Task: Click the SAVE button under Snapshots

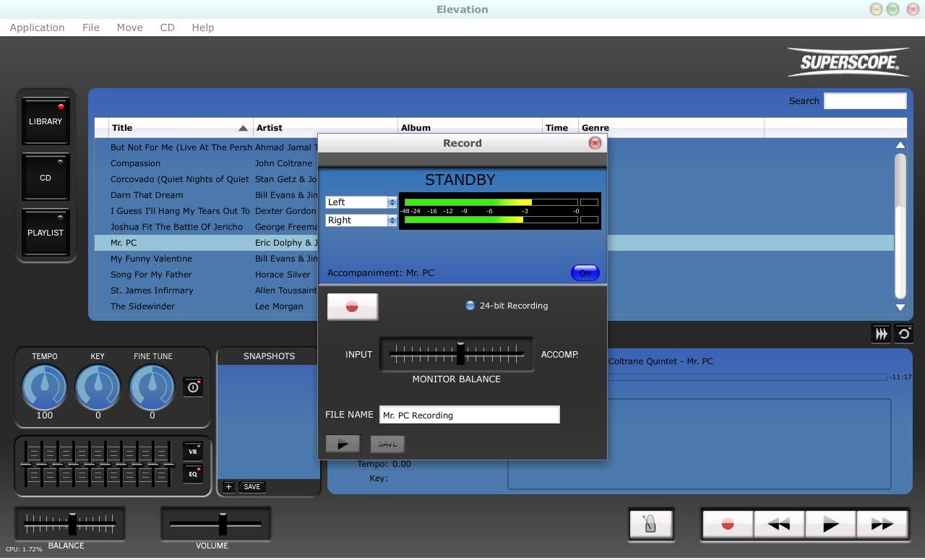Action: 251,486
